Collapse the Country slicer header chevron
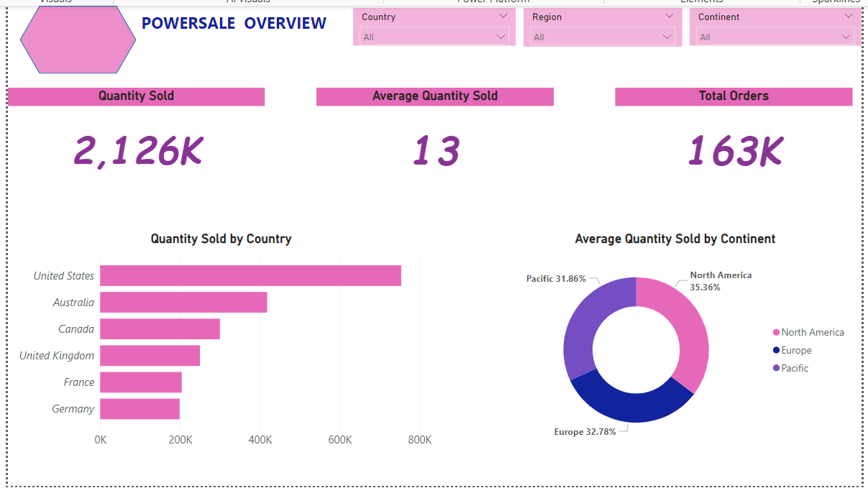The image size is (868, 488). pyautogui.click(x=503, y=16)
